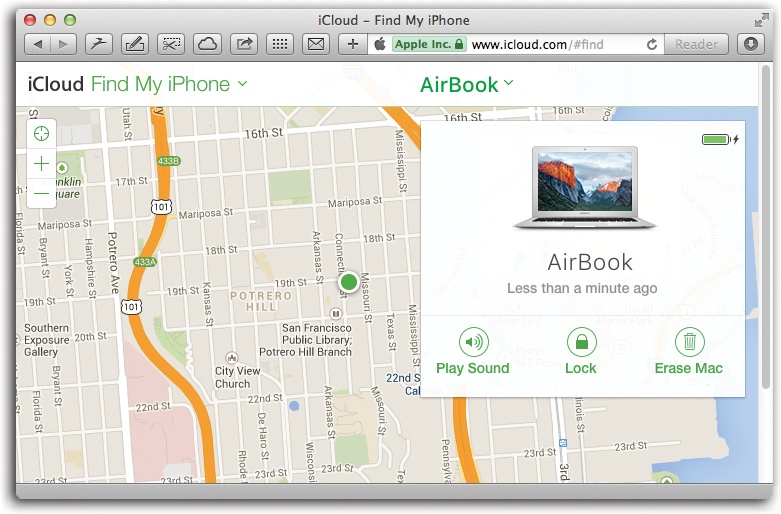Lock the AirBook

coord(581,352)
